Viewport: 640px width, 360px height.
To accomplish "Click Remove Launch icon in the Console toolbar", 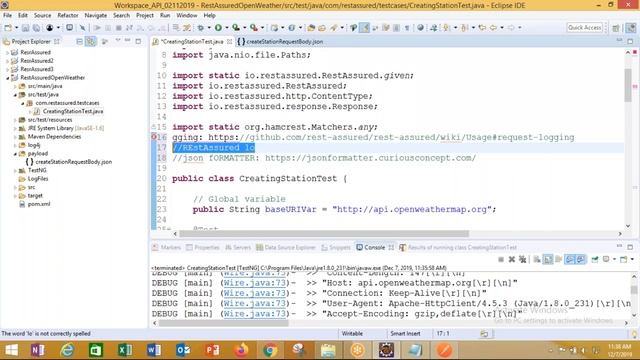I will coord(511,260).
